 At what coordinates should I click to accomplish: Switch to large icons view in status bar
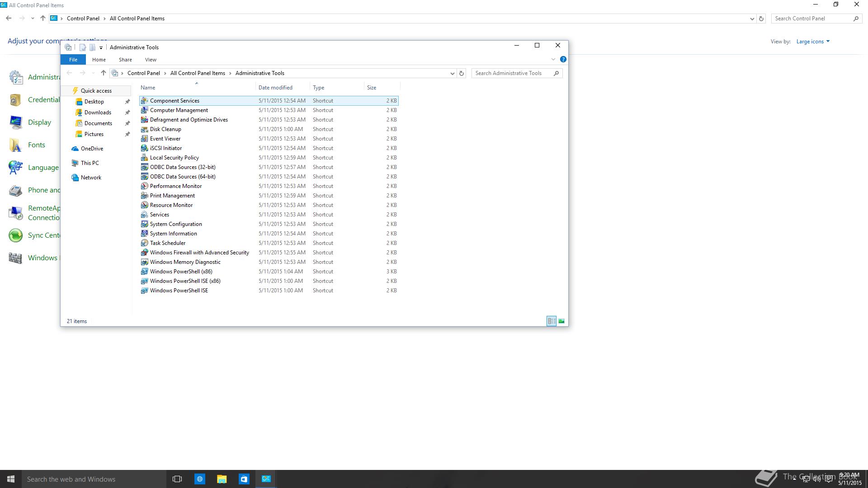(x=561, y=321)
